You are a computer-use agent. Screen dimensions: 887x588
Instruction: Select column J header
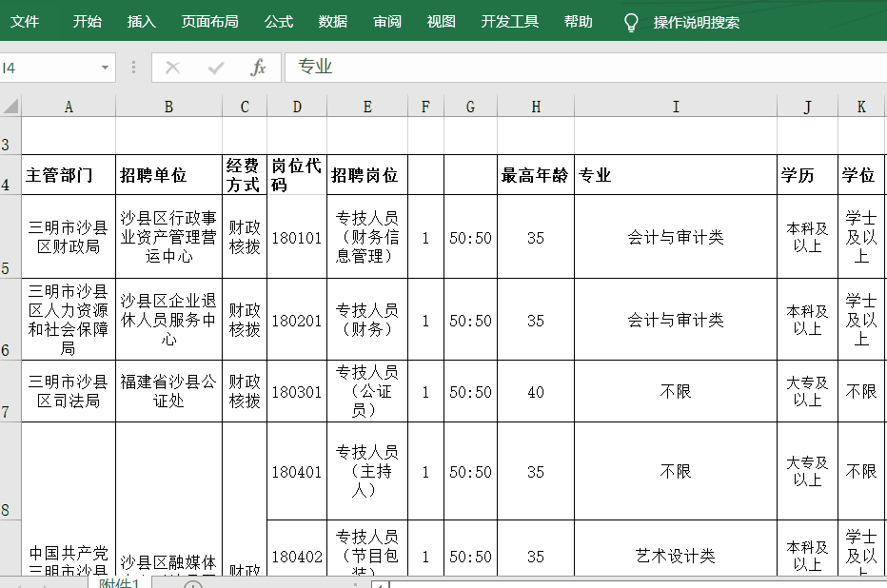807,107
